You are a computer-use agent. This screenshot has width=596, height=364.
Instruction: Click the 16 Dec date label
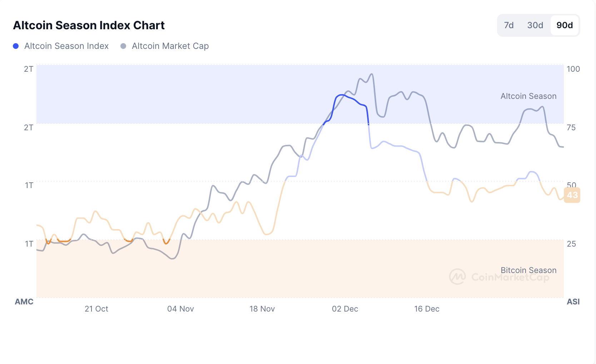pyautogui.click(x=427, y=309)
